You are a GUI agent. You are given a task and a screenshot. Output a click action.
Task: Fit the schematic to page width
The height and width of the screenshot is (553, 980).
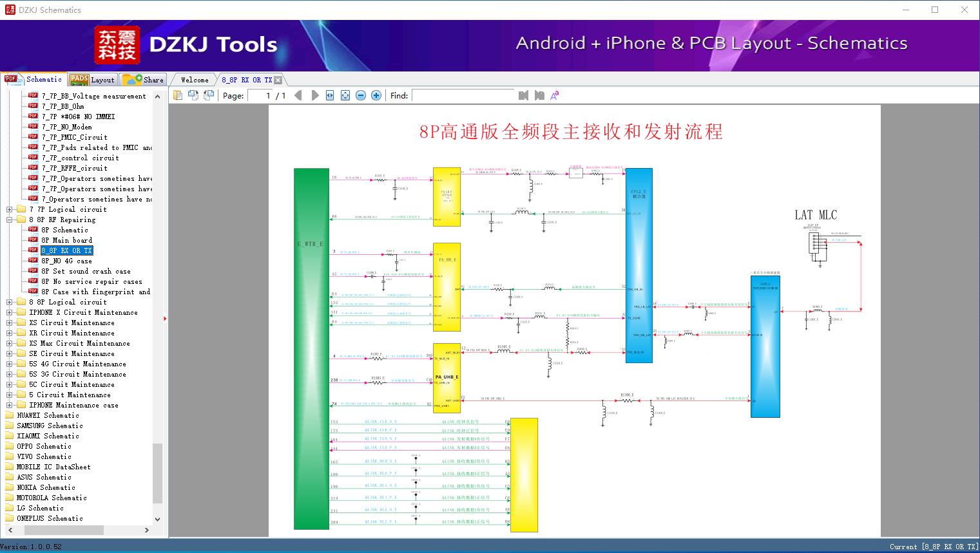pos(330,95)
